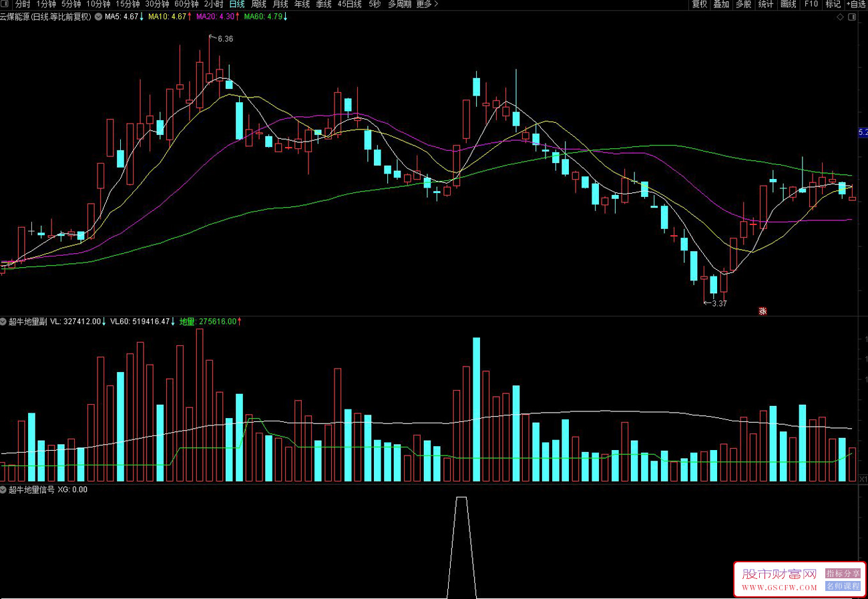Open the 多周期 multi-period view
The height and width of the screenshot is (599, 868).
pyautogui.click(x=399, y=5)
